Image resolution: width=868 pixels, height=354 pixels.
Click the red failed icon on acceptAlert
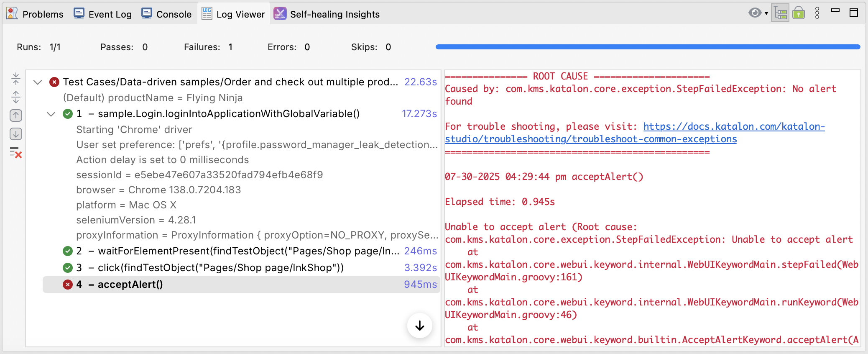click(68, 285)
